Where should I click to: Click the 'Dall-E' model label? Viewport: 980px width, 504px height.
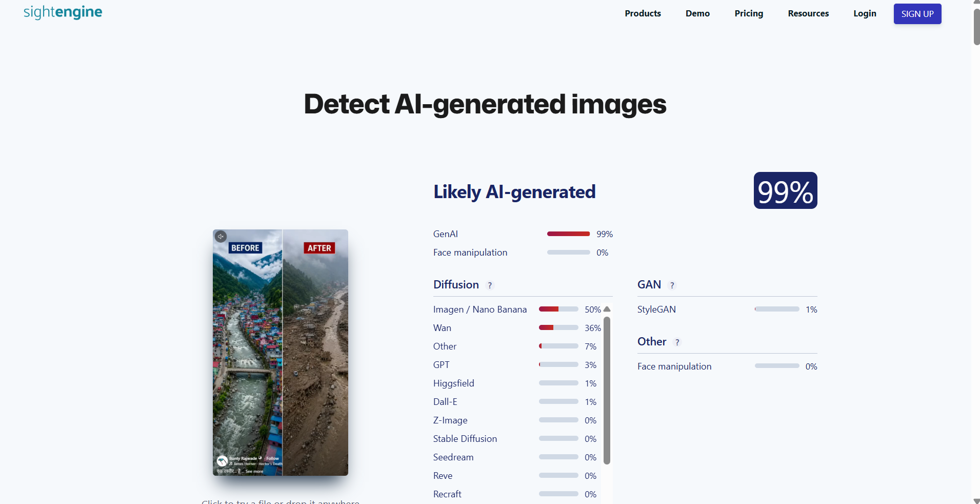click(445, 402)
